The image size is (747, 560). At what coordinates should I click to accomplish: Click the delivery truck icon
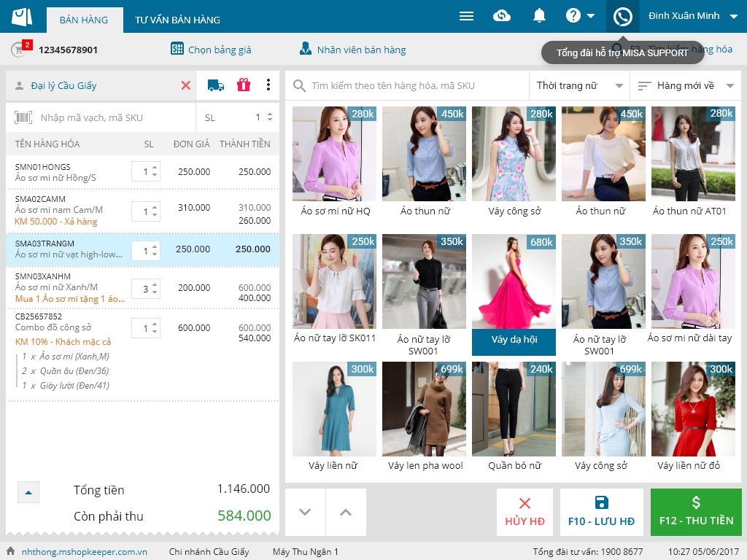pos(216,85)
